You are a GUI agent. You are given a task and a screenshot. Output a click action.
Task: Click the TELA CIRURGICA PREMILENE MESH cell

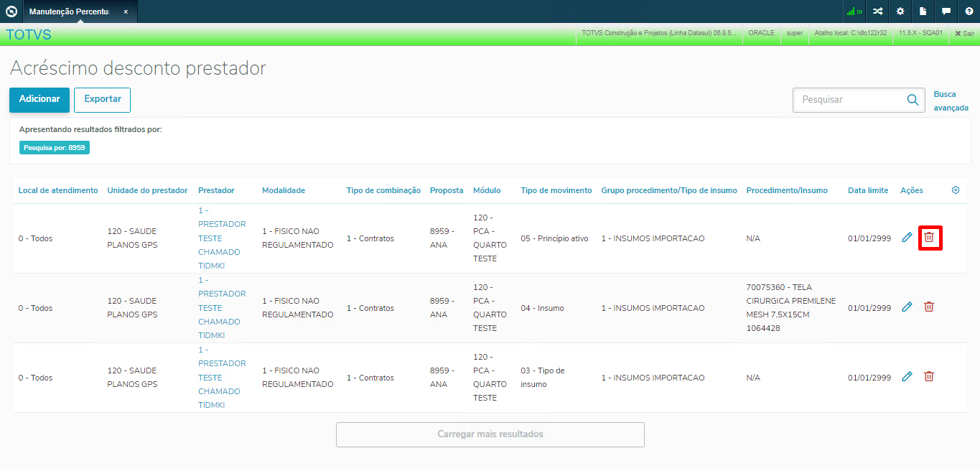(791, 308)
